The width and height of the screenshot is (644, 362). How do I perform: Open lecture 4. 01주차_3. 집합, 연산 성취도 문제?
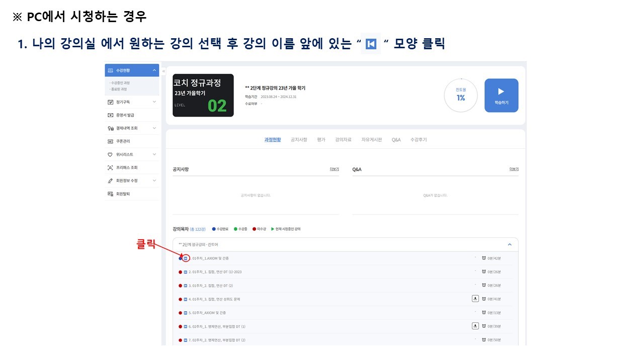tap(214, 299)
